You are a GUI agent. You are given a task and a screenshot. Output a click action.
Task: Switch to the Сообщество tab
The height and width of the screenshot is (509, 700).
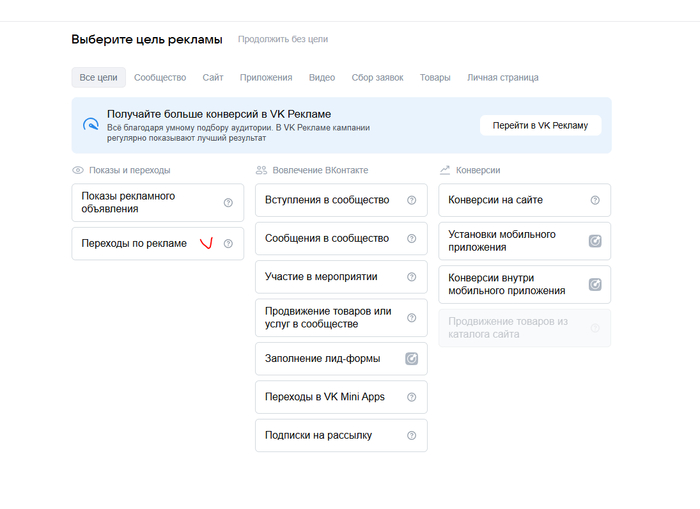160,77
